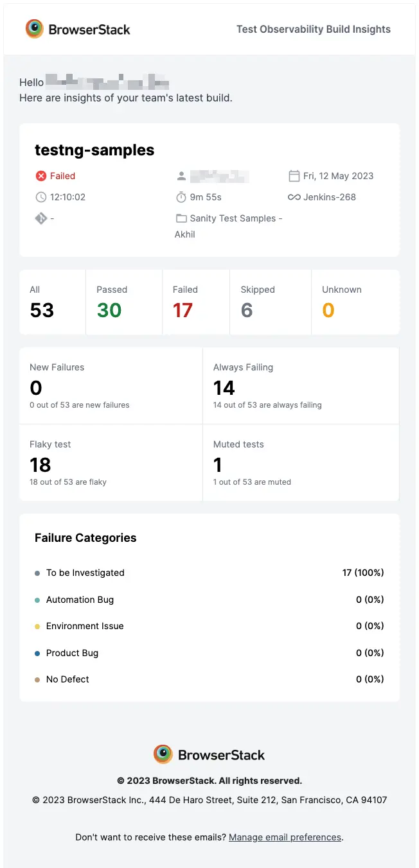Click '1 out of 53 are muted' text
This screenshot has height=868, width=419.
pyautogui.click(x=252, y=482)
